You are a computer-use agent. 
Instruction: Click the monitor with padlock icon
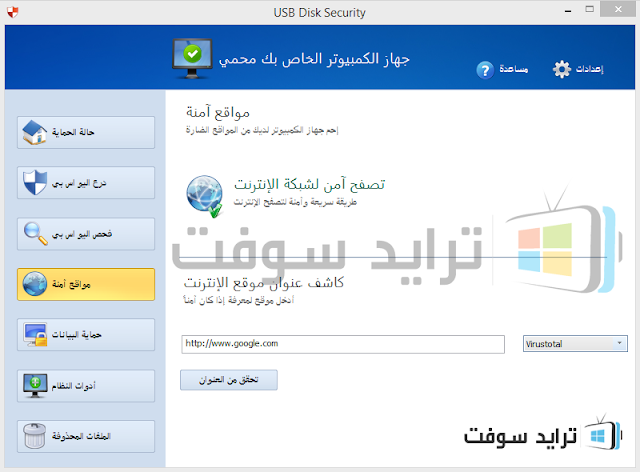35,335
